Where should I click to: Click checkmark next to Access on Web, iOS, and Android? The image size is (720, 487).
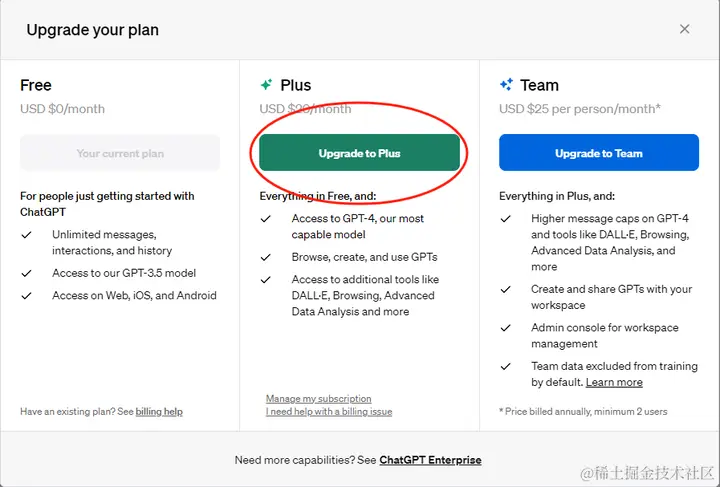(x=26, y=295)
